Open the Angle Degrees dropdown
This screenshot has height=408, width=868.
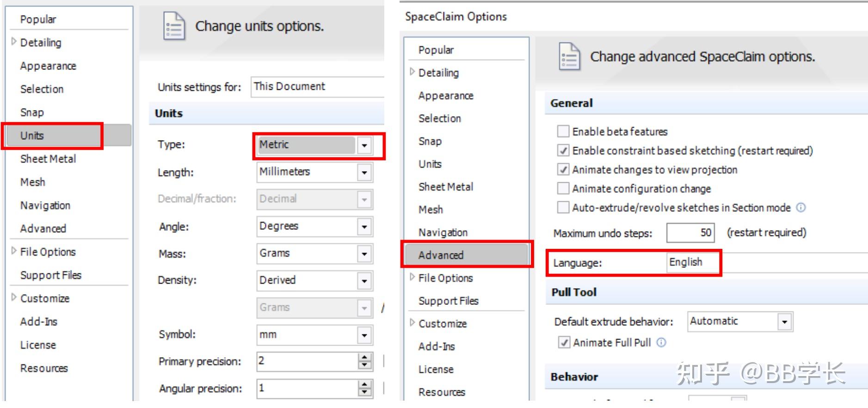tap(364, 227)
